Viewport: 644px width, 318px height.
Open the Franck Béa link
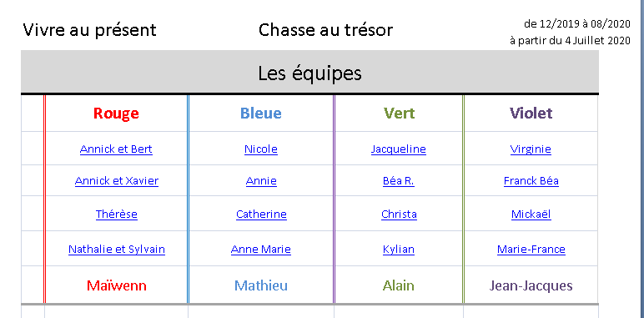coord(531,181)
